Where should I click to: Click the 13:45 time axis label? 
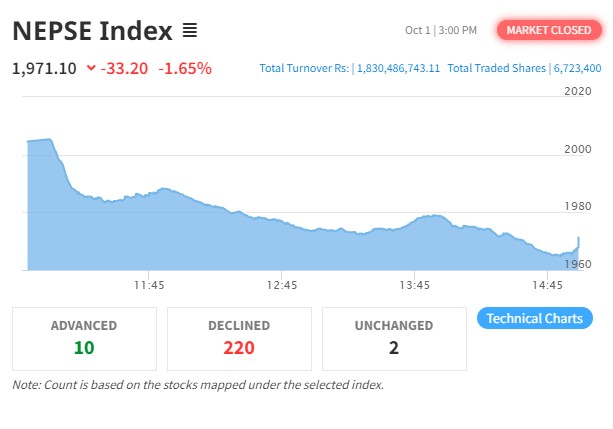pos(415,286)
